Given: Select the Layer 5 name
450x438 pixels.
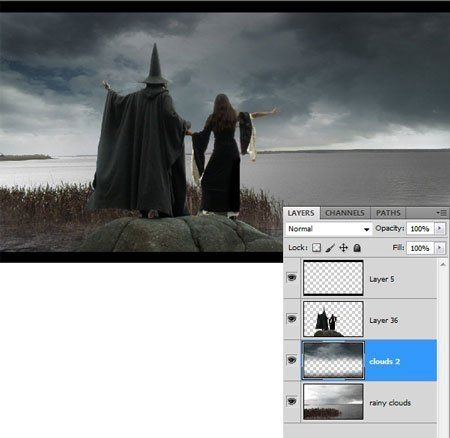Looking at the screenshot, I should click(382, 279).
